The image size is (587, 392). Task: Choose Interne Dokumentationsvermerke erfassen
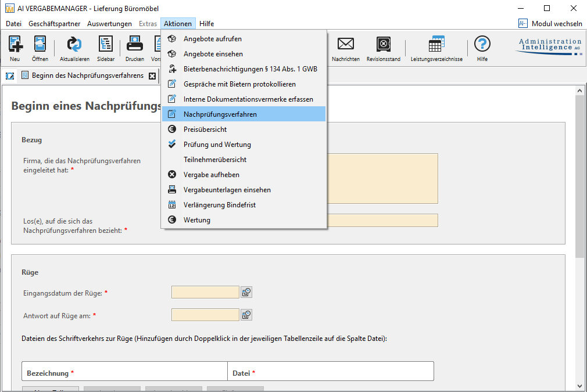click(244, 99)
